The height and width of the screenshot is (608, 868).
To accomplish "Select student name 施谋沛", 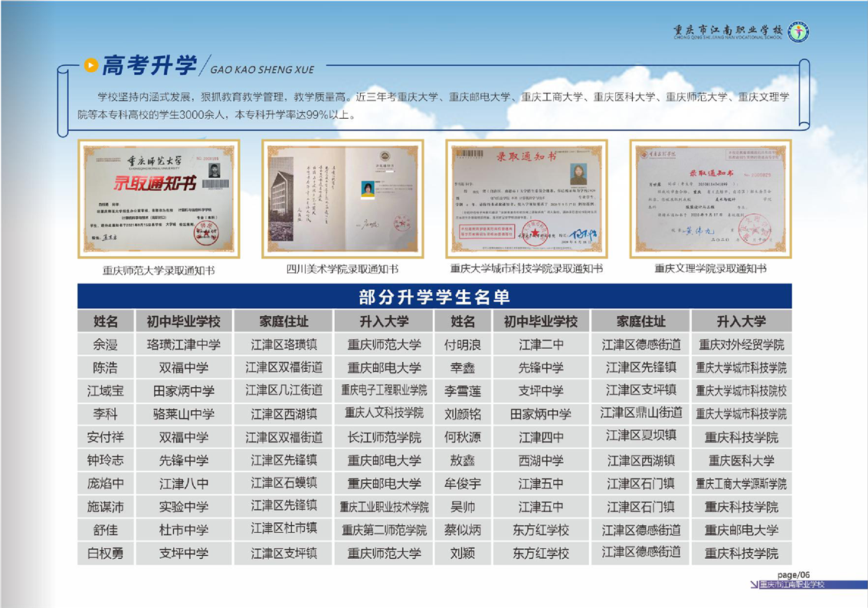I will coord(105,507).
